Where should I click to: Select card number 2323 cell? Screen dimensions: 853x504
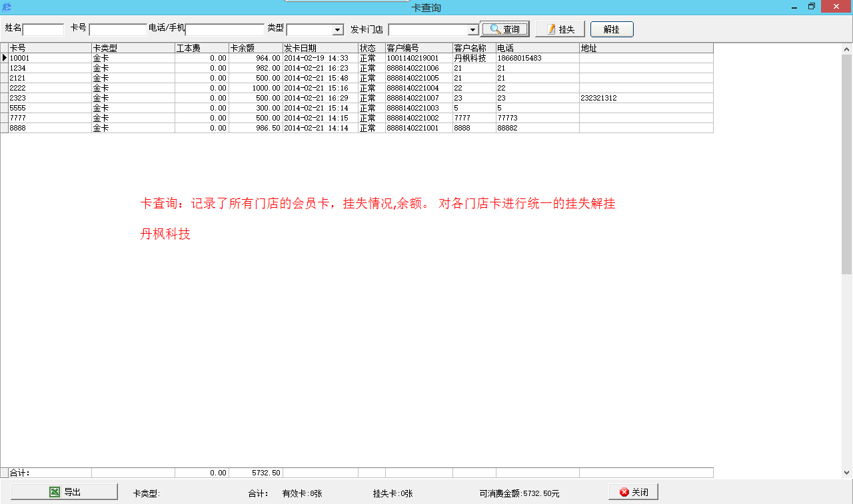(50, 98)
